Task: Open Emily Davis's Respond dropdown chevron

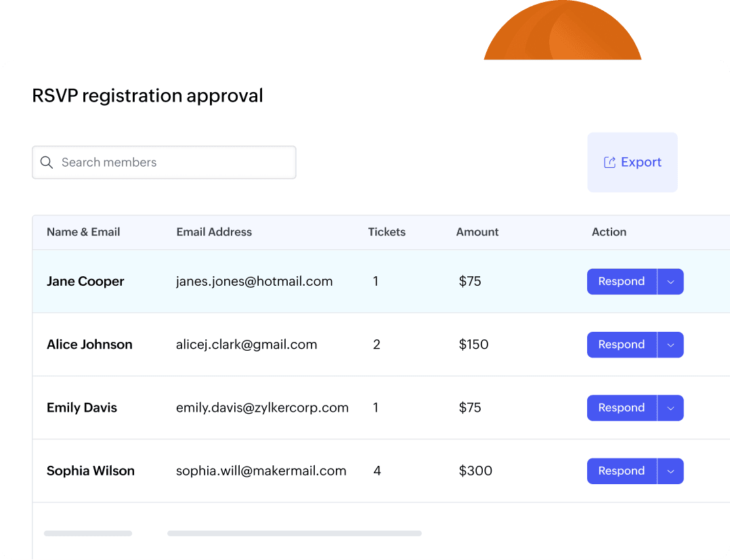Action: point(670,408)
